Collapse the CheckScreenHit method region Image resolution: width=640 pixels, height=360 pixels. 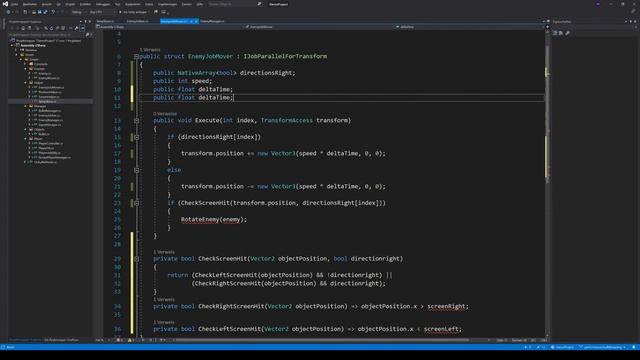tap(137, 259)
